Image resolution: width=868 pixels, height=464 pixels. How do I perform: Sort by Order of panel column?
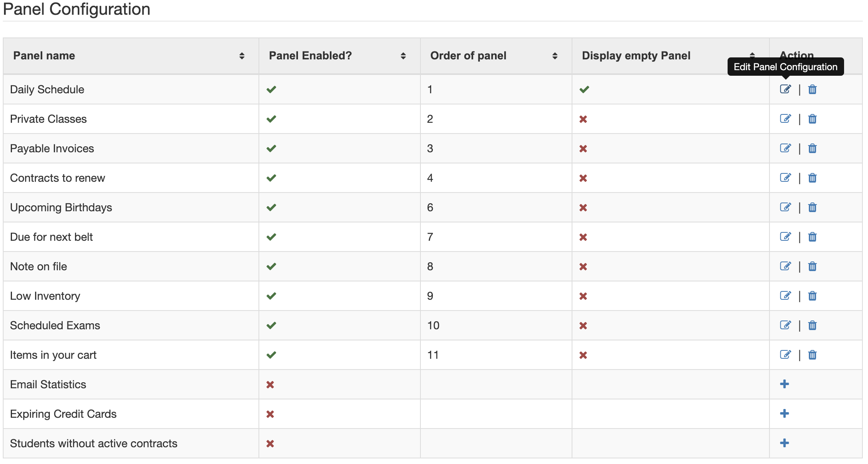tap(555, 56)
